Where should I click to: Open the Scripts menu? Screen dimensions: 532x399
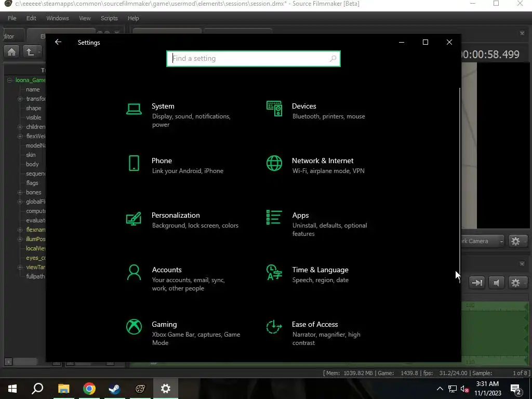(109, 18)
